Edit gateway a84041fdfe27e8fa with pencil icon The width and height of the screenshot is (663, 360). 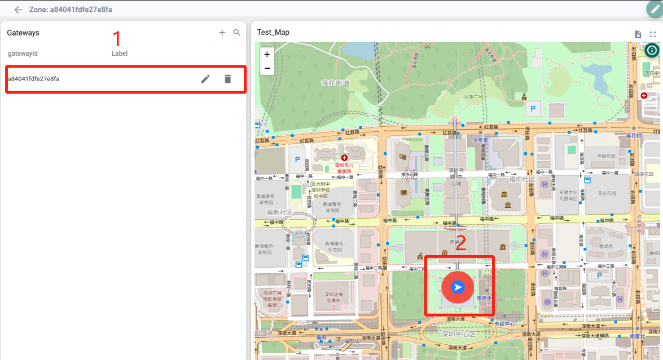point(205,79)
